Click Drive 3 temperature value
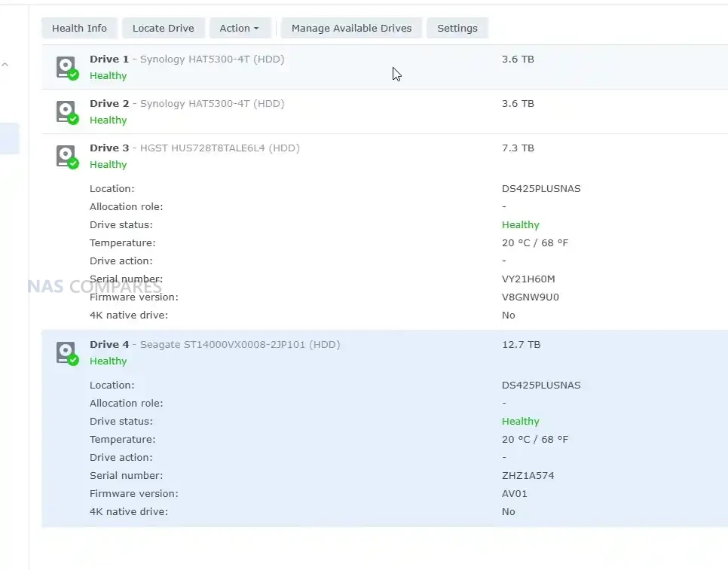This screenshot has height=570, width=728. tap(534, 242)
